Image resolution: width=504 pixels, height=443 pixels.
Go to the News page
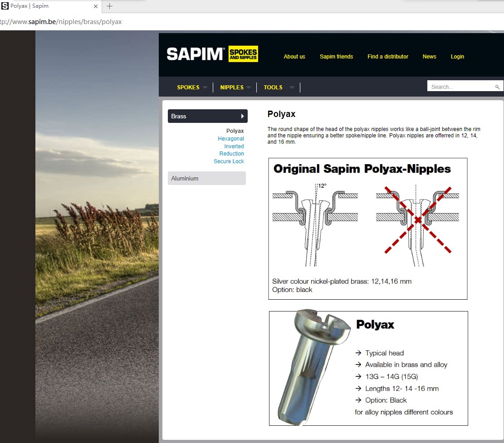(430, 57)
